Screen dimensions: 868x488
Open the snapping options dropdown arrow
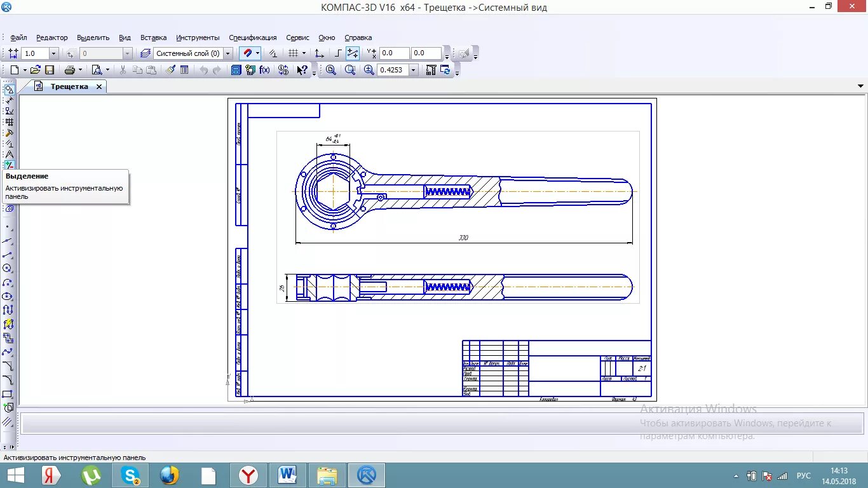257,53
